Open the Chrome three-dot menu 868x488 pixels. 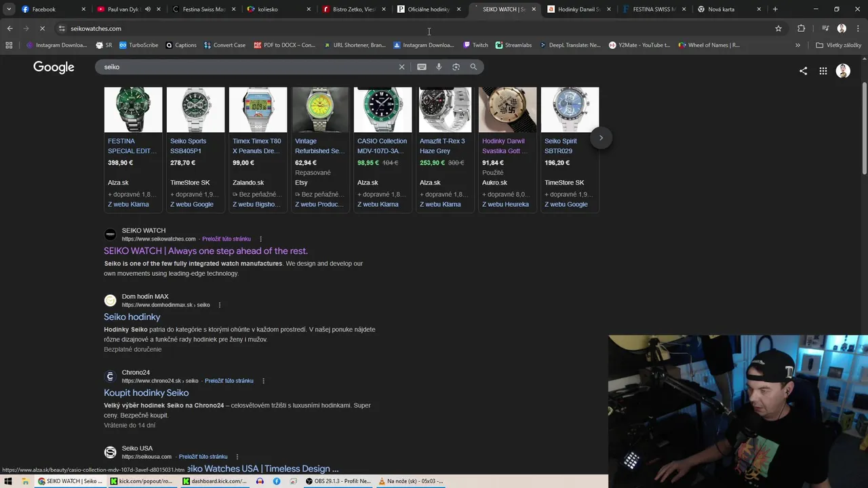pyautogui.click(x=857, y=28)
